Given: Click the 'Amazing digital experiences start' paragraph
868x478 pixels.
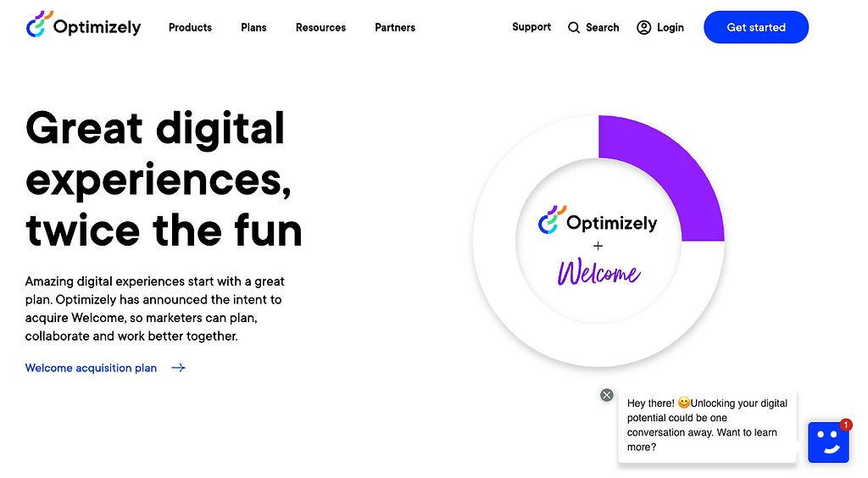Looking at the screenshot, I should click(154, 308).
